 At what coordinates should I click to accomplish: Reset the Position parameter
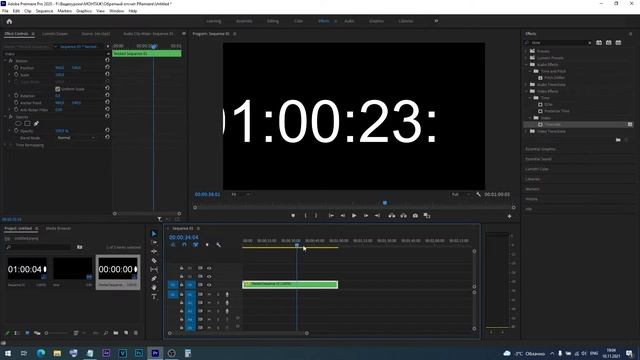(x=107, y=67)
